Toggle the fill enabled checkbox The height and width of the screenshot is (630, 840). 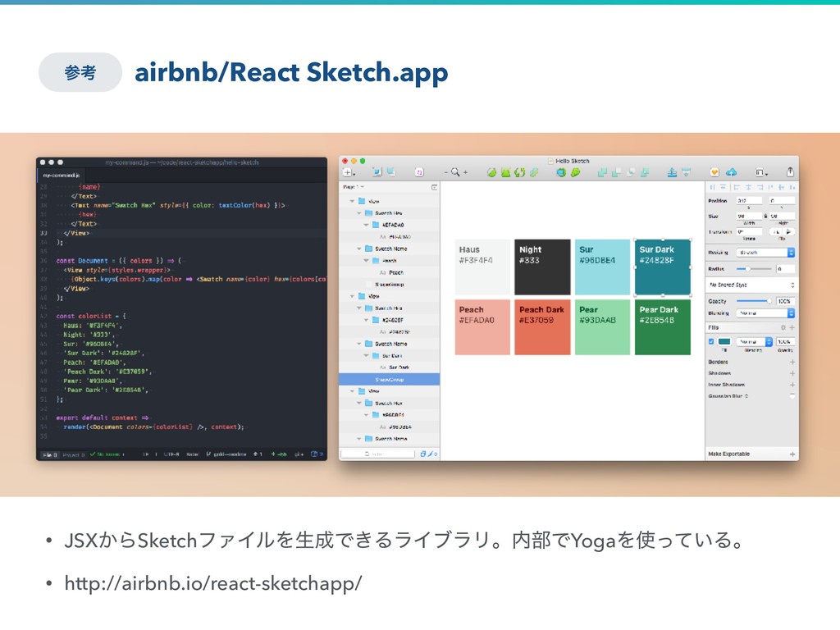click(x=711, y=341)
